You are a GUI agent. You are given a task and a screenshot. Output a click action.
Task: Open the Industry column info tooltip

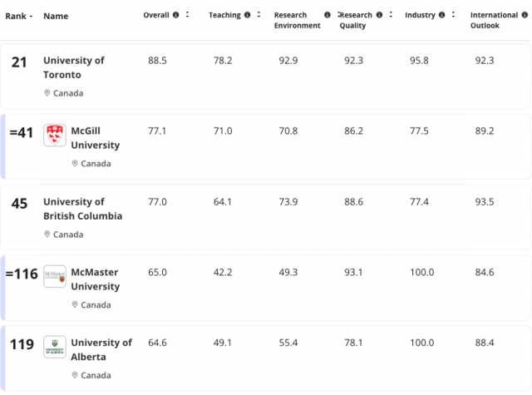[441, 15]
